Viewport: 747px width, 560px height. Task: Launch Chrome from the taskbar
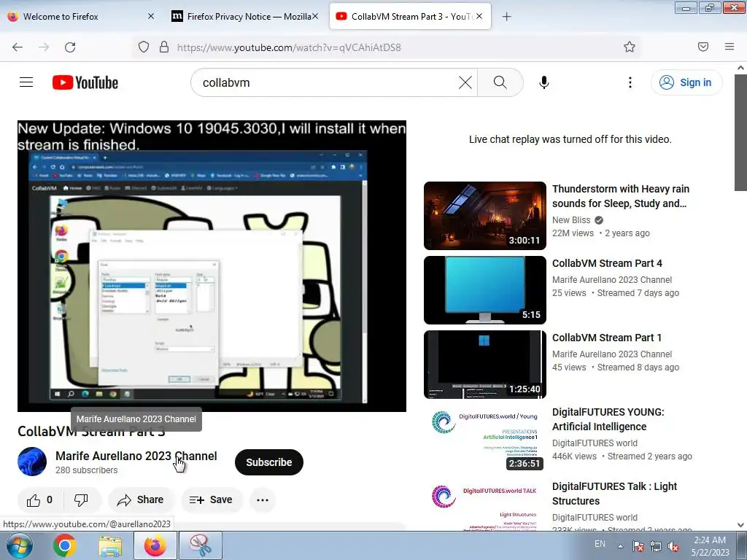pos(65,545)
